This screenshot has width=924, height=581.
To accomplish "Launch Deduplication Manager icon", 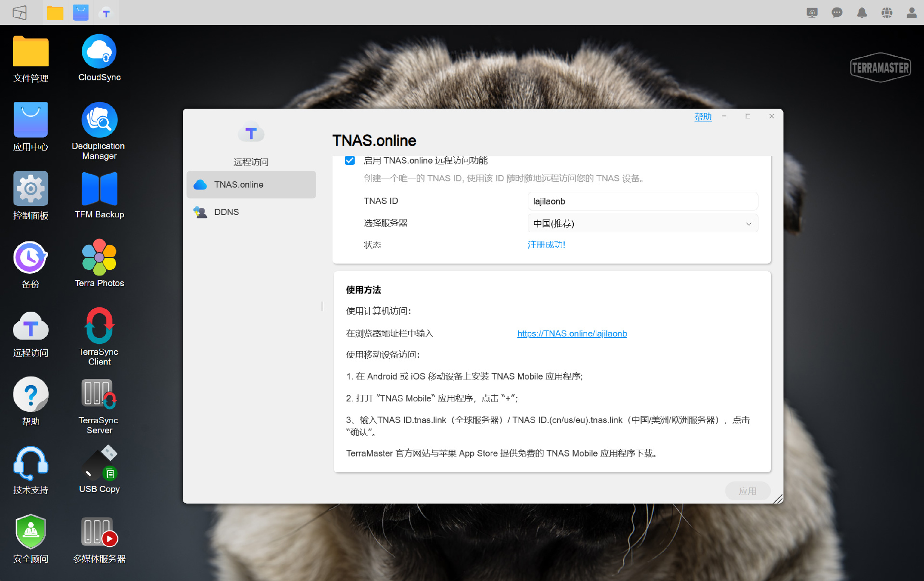I will [99, 120].
